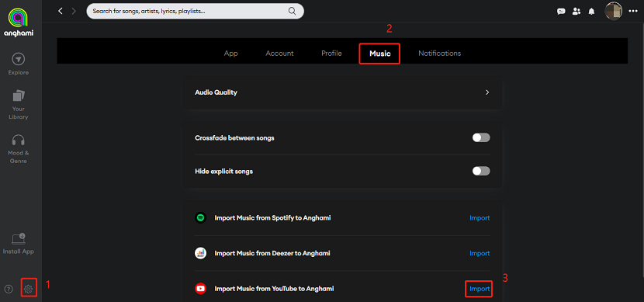Toggle Crossfade between songs switch

(x=481, y=137)
